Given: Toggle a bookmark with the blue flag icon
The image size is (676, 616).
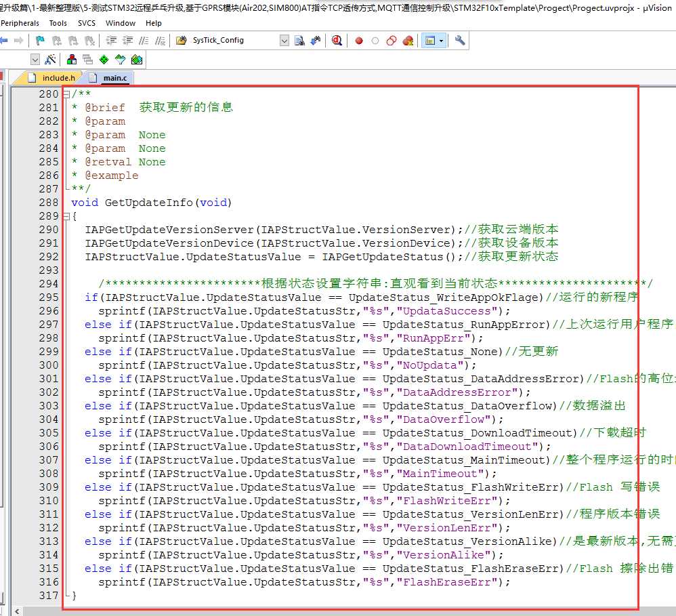Looking at the screenshot, I should click(40, 41).
